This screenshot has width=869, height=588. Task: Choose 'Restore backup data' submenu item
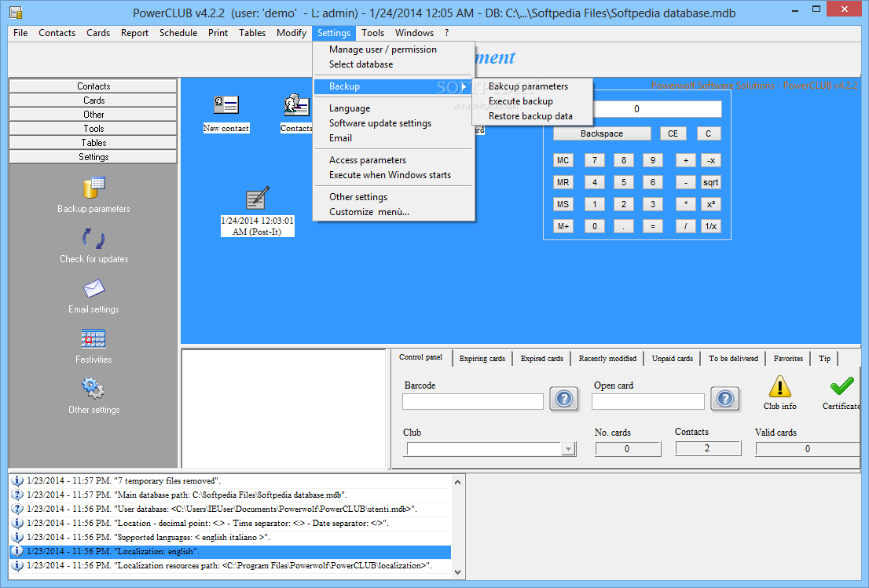tap(530, 116)
